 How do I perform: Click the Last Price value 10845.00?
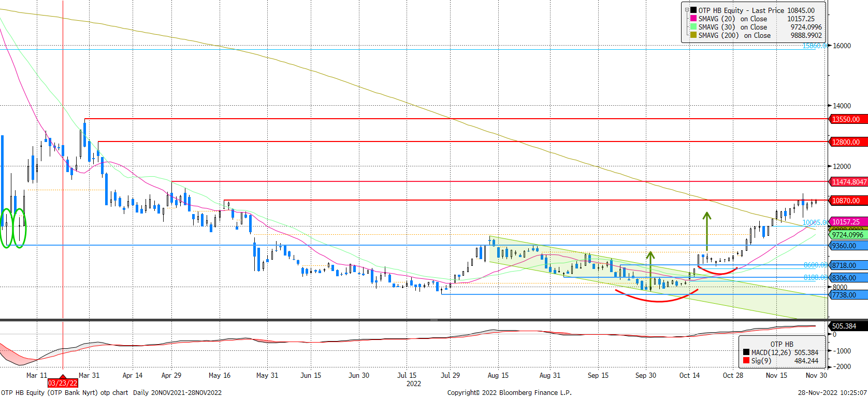click(801, 10)
